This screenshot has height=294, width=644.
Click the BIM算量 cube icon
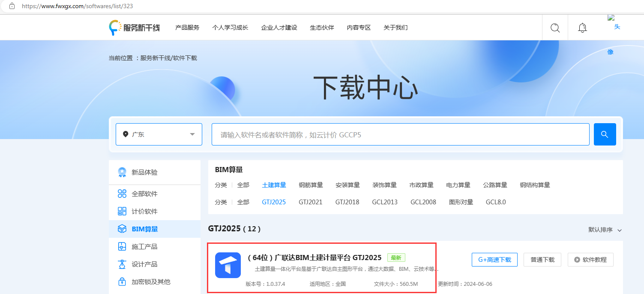coord(122,229)
